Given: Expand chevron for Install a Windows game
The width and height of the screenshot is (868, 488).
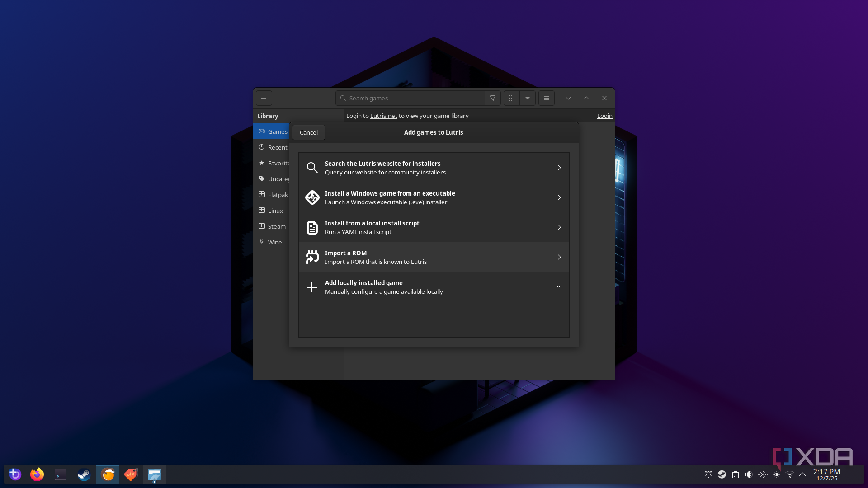Looking at the screenshot, I should tap(559, 197).
